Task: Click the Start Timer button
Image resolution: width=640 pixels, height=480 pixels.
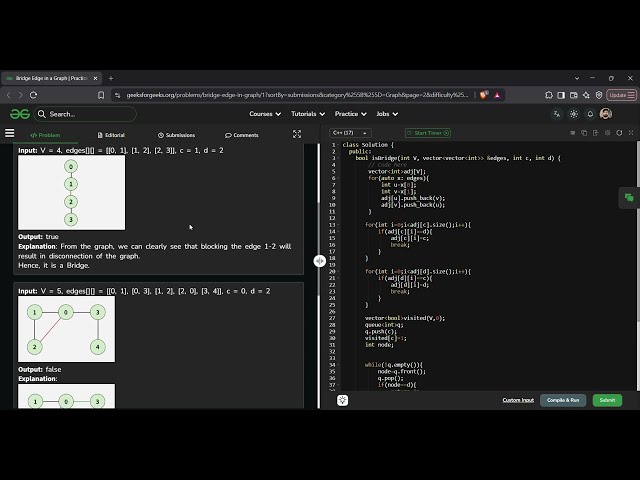Action: point(428,133)
